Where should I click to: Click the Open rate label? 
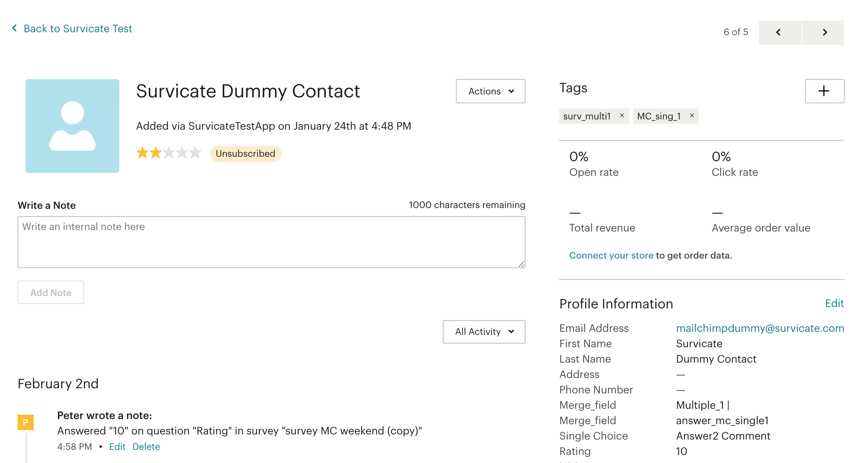tap(594, 172)
